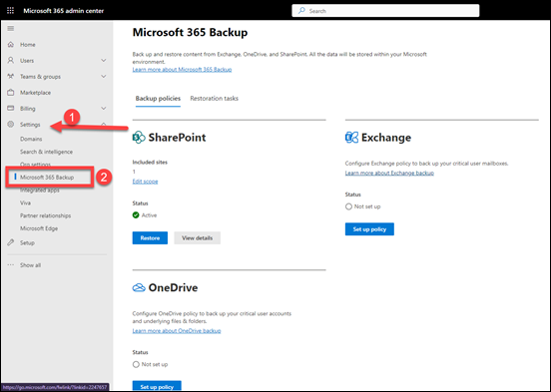The width and height of the screenshot is (551, 392).
Task: Click the Teams & groups icon
Action: [x=11, y=76]
